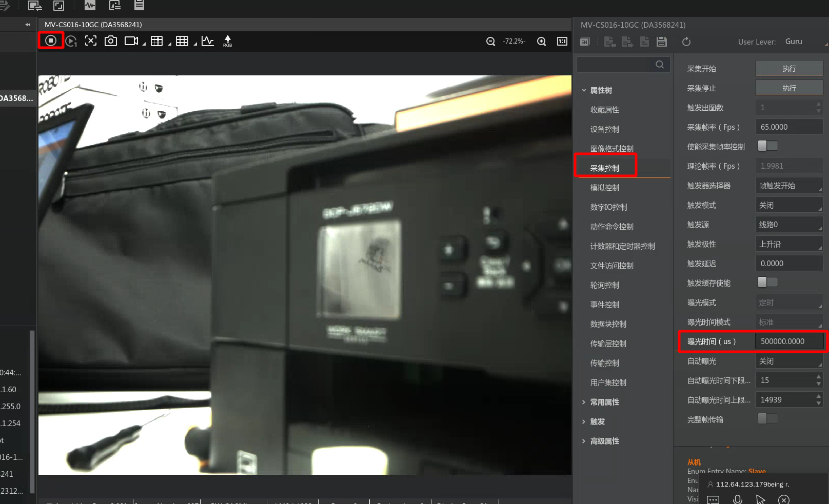Open the histogram line chart tool
The image size is (829, 504).
tap(208, 41)
